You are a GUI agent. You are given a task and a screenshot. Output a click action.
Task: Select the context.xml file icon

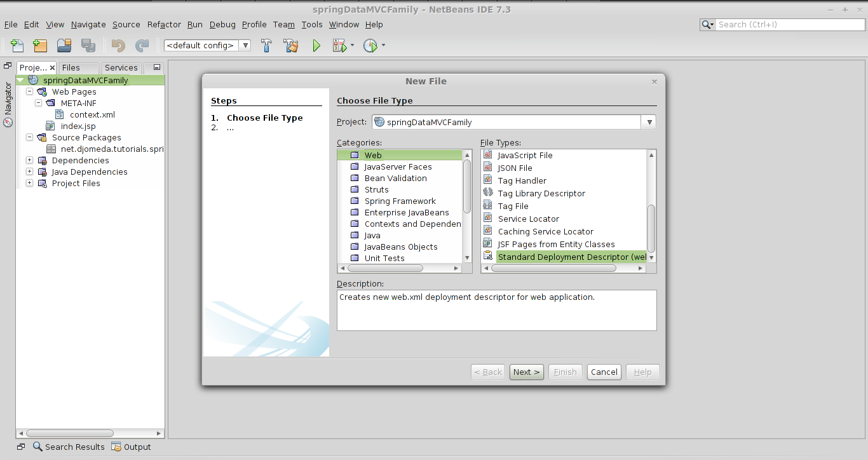click(x=60, y=114)
